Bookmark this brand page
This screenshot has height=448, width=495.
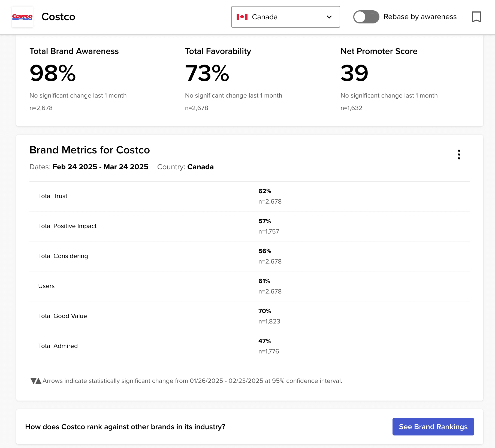click(x=476, y=17)
